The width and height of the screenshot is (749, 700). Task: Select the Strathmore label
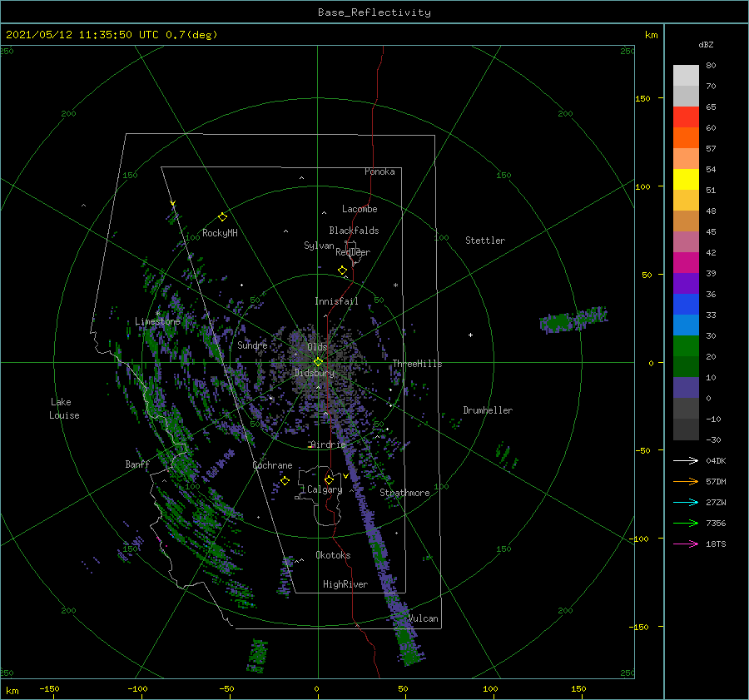[x=404, y=493]
